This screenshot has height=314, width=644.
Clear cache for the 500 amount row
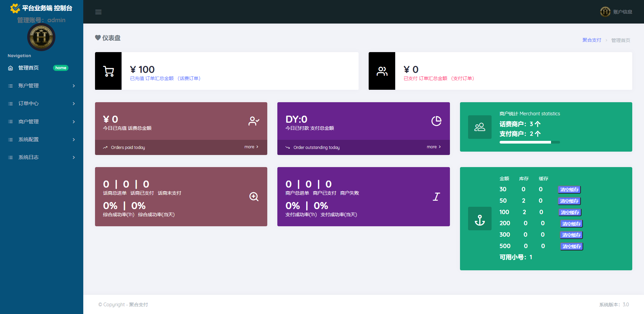(571, 246)
